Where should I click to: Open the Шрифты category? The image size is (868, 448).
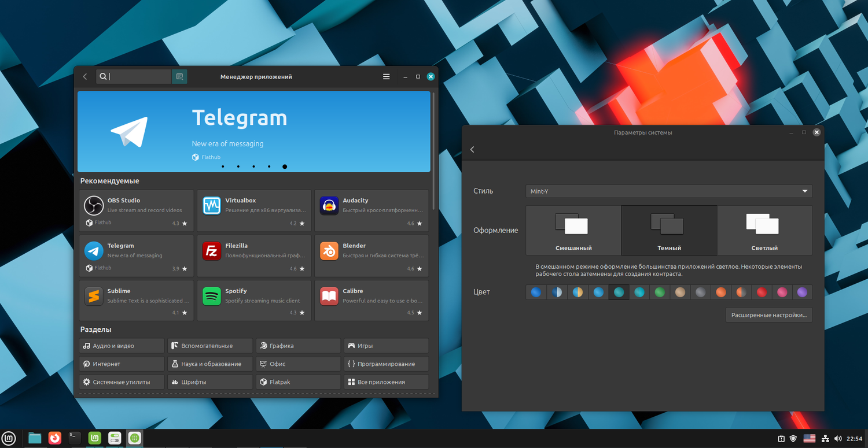[x=210, y=382]
